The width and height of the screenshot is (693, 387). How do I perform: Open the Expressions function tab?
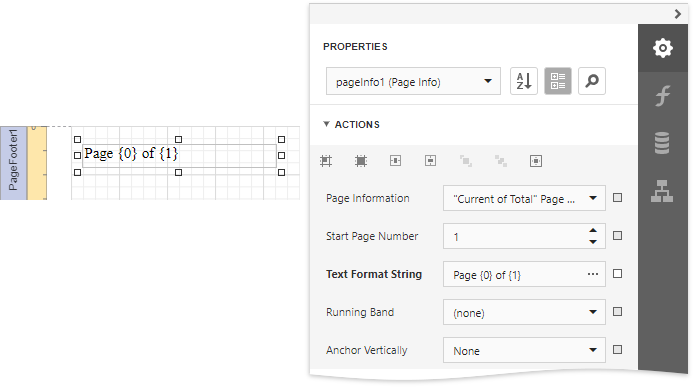pos(663,95)
